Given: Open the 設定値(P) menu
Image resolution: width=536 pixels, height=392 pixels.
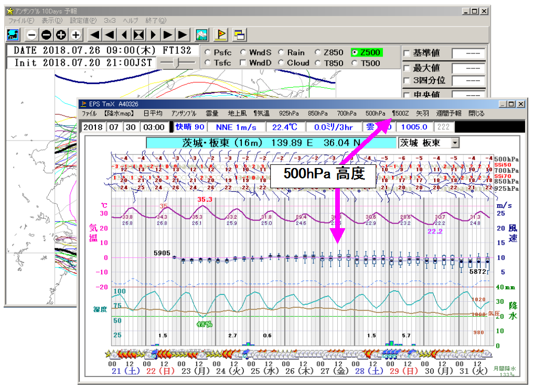Looking at the screenshot, I should pyautogui.click(x=83, y=21).
